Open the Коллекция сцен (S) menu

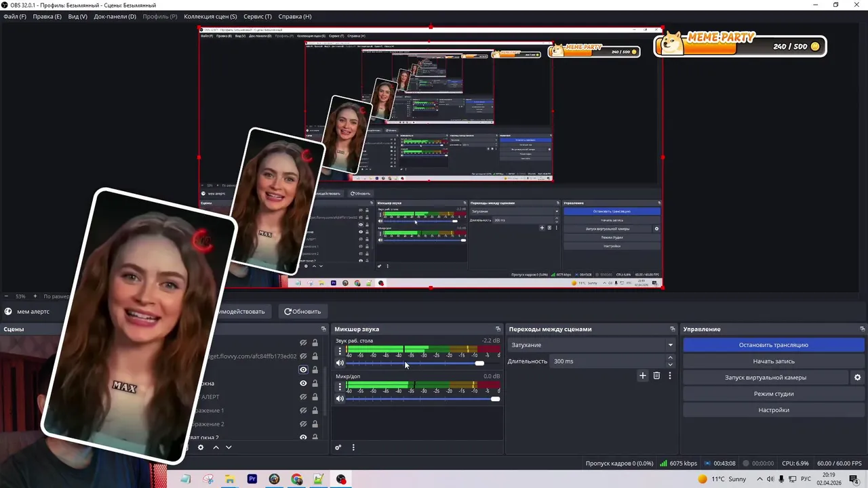(x=210, y=16)
